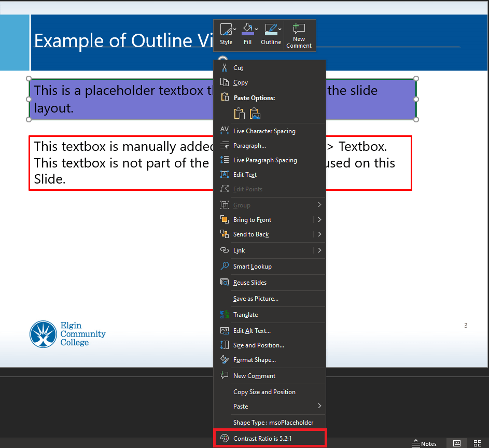The height and width of the screenshot is (448, 489).
Task: Click the Translate icon
Action: (225, 314)
